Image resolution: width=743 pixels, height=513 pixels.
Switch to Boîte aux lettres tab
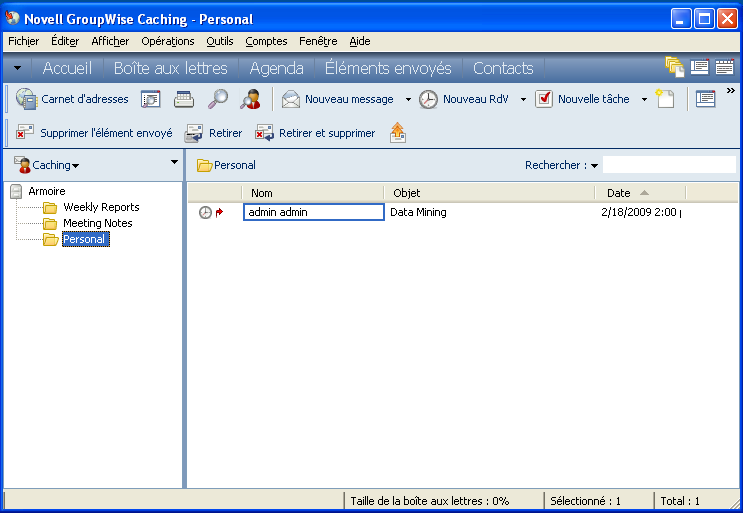171,68
